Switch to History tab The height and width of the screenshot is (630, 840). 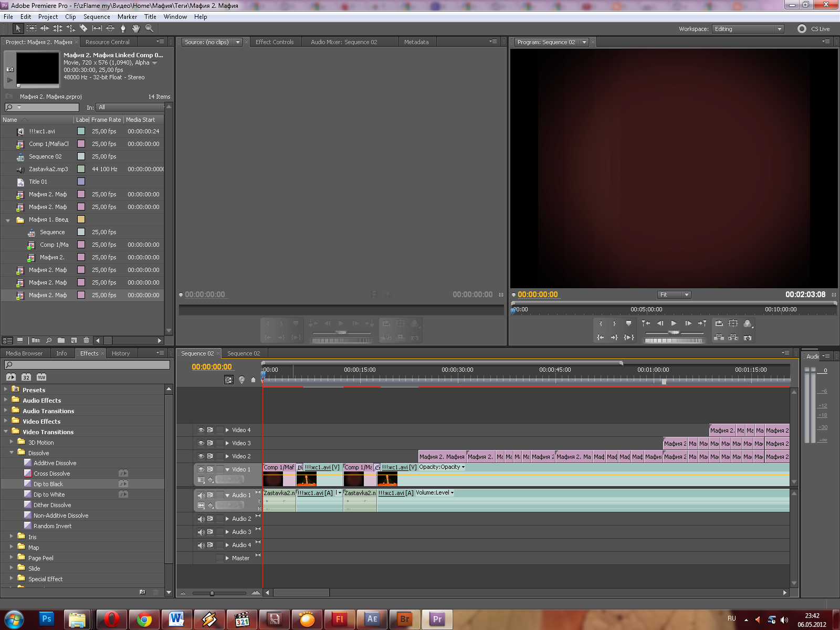pyautogui.click(x=121, y=353)
